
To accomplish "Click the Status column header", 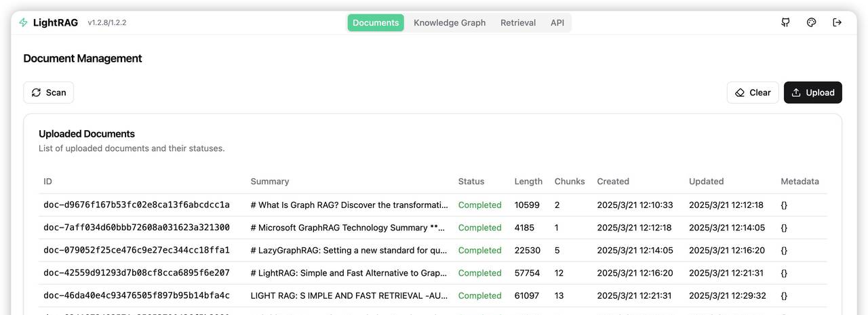I will click(x=471, y=182).
